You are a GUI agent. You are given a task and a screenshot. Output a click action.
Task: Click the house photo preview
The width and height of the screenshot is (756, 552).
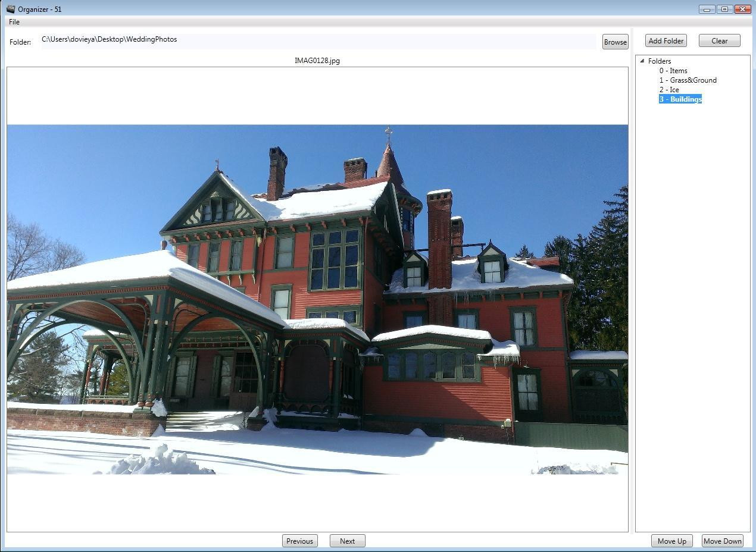click(x=317, y=299)
